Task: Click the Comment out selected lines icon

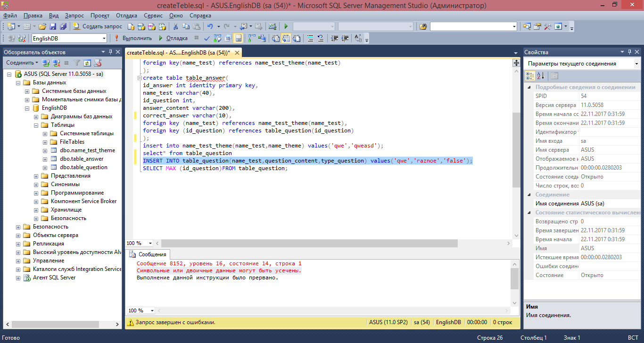Action: (310, 38)
